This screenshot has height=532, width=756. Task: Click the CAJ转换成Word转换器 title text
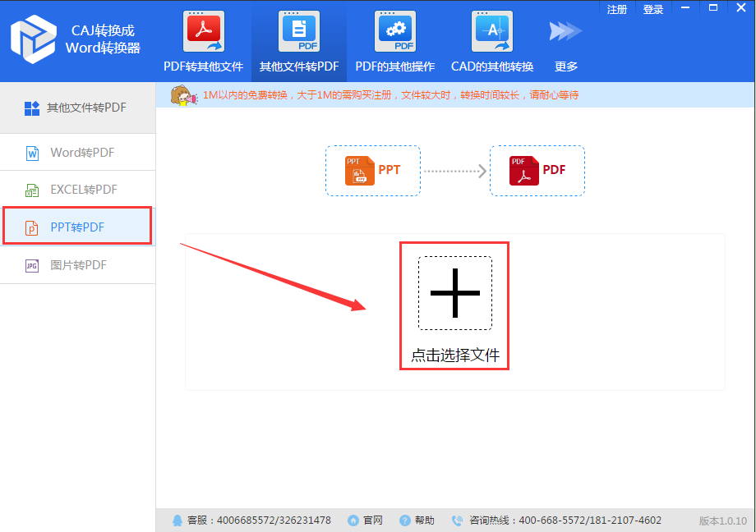pos(103,39)
